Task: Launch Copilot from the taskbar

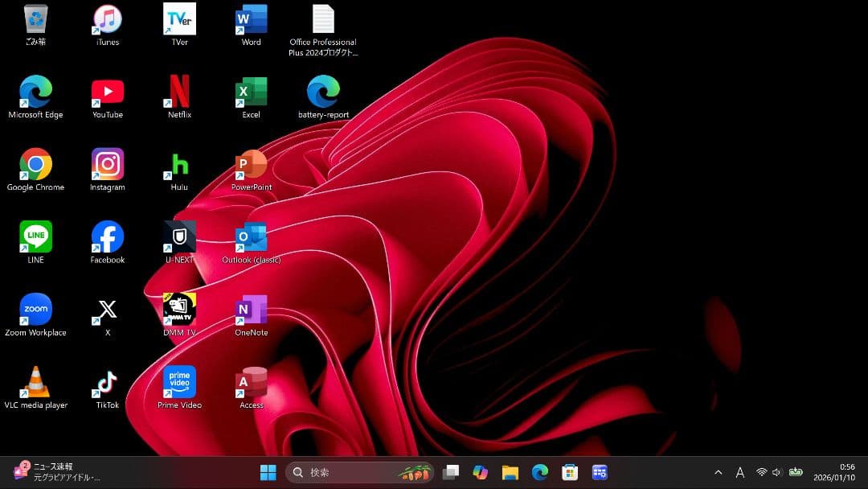Action: point(481,472)
